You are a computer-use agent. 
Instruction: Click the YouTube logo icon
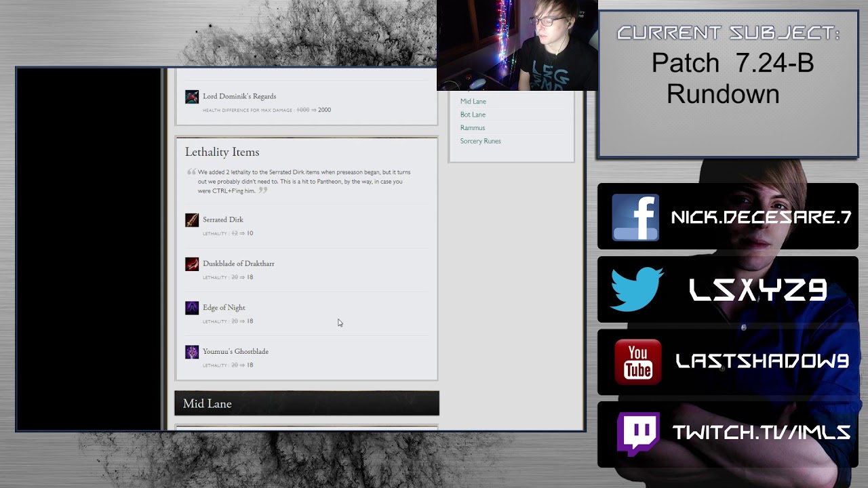click(x=637, y=362)
